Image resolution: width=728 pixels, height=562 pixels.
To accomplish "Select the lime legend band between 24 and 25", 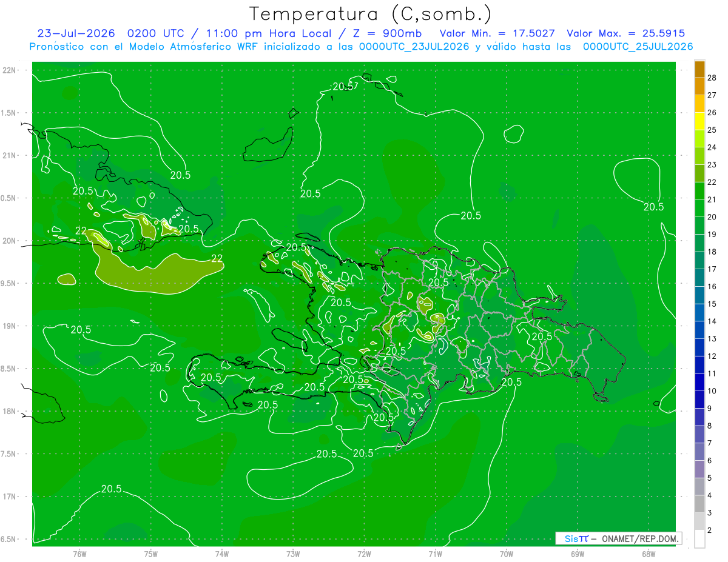I will (699, 138).
